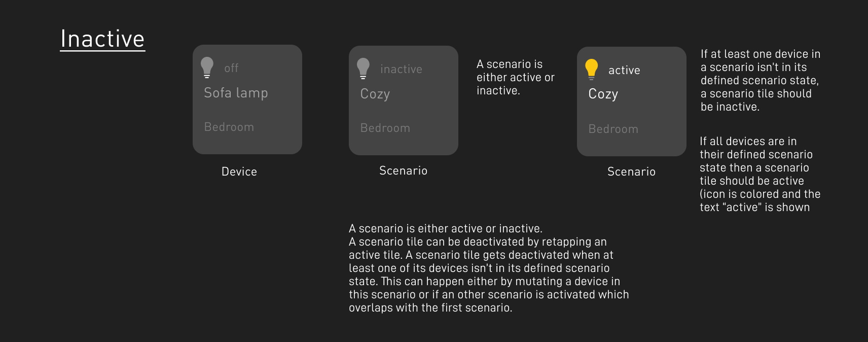Toggle the Sofa lamp device tile
Screen dimensions: 868x342
(247, 99)
